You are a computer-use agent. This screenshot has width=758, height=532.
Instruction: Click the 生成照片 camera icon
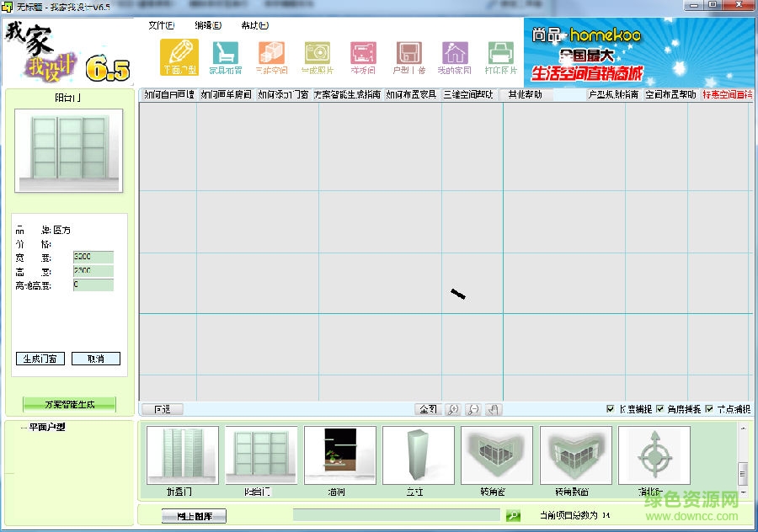tap(317, 56)
